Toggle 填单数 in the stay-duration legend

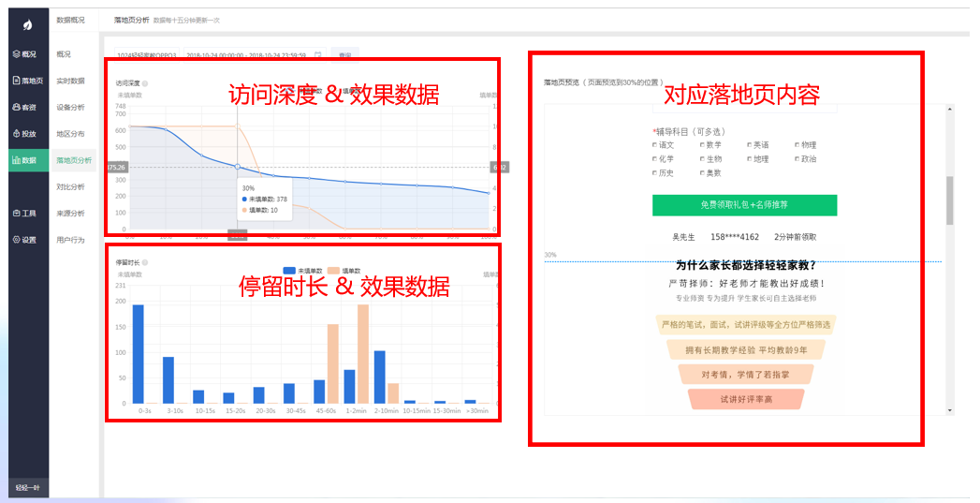(344, 271)
